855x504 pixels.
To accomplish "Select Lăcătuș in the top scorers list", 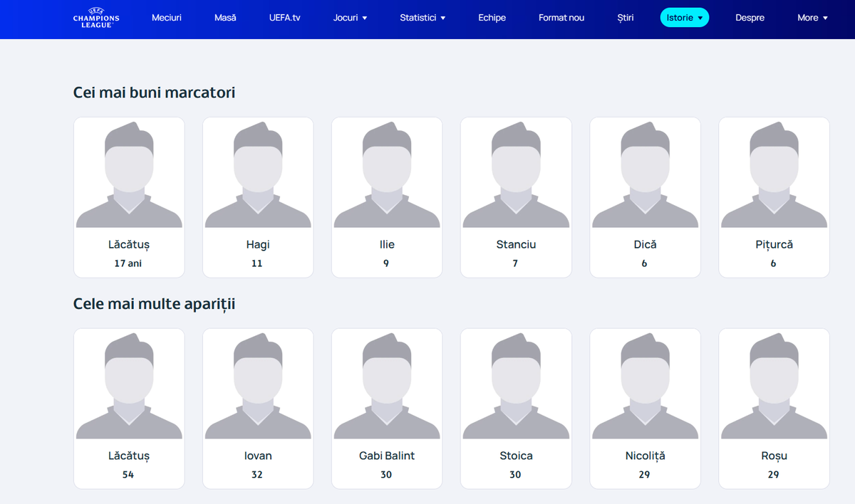I will pos(129,196).
